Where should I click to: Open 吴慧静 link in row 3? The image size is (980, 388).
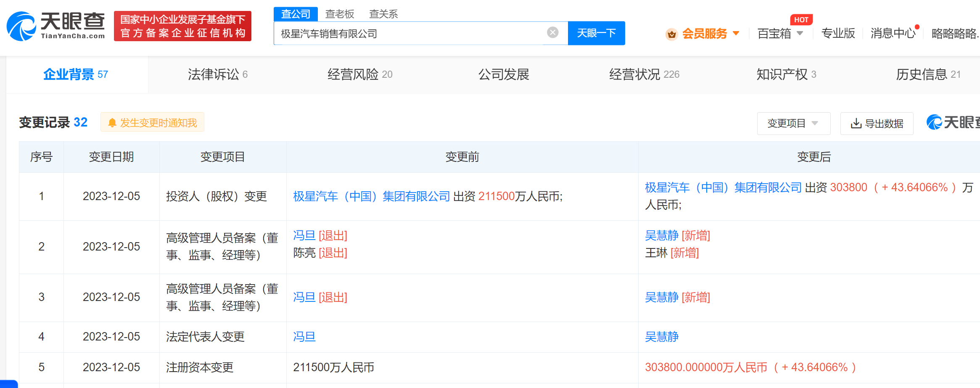[662, 297]
